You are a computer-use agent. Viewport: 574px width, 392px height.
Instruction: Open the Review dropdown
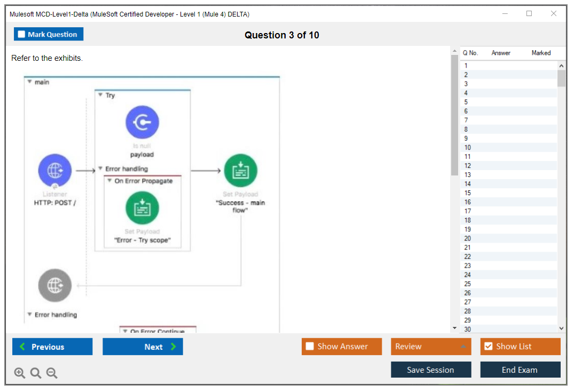tap(431, 347)
